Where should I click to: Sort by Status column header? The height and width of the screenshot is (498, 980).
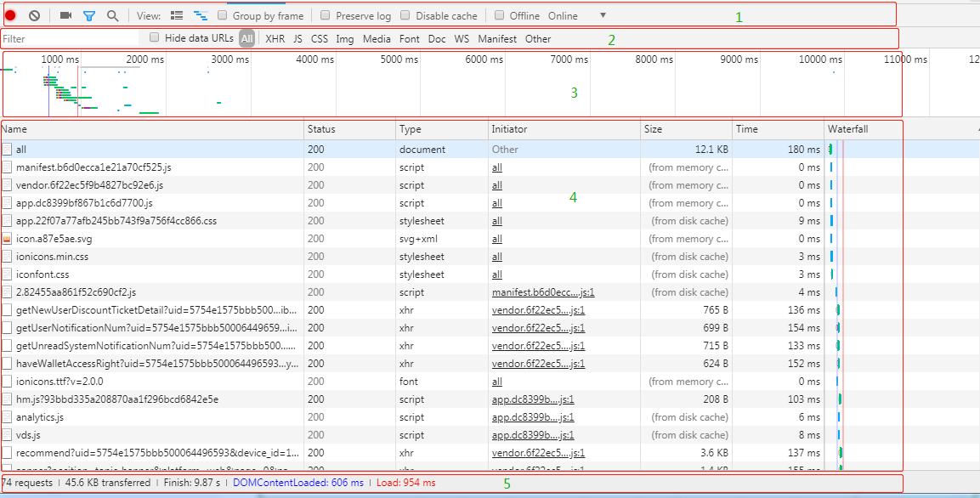pyautogui.click(x=350, y=129)
